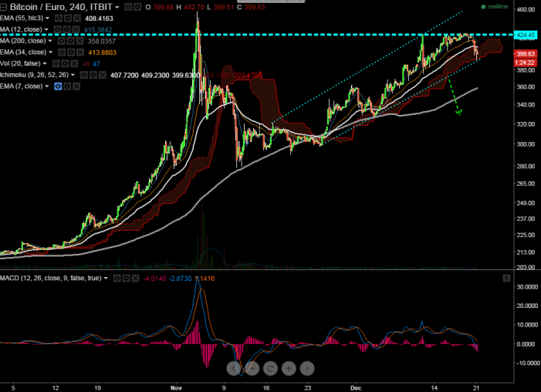Remove the Vol (20, false) indicator
The height and width of the screenshot is (392, 541).
[74, 64]
